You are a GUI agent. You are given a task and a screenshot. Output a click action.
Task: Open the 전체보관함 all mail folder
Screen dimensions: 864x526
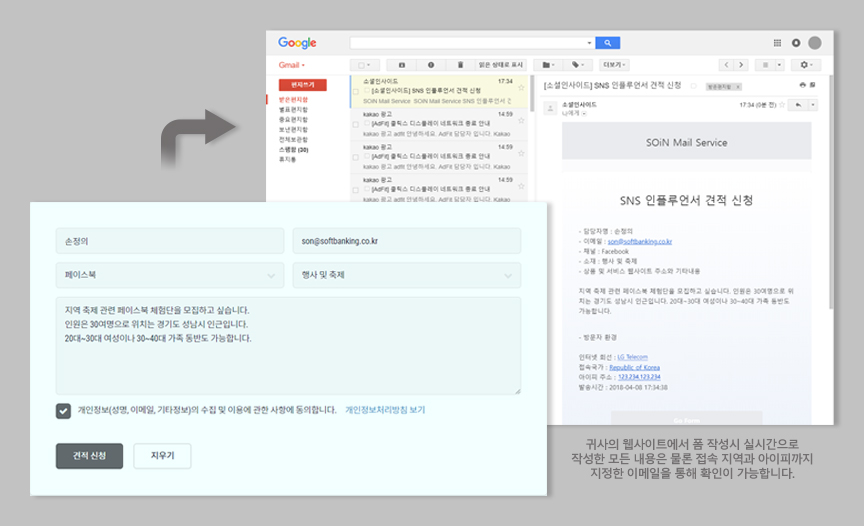293,139
